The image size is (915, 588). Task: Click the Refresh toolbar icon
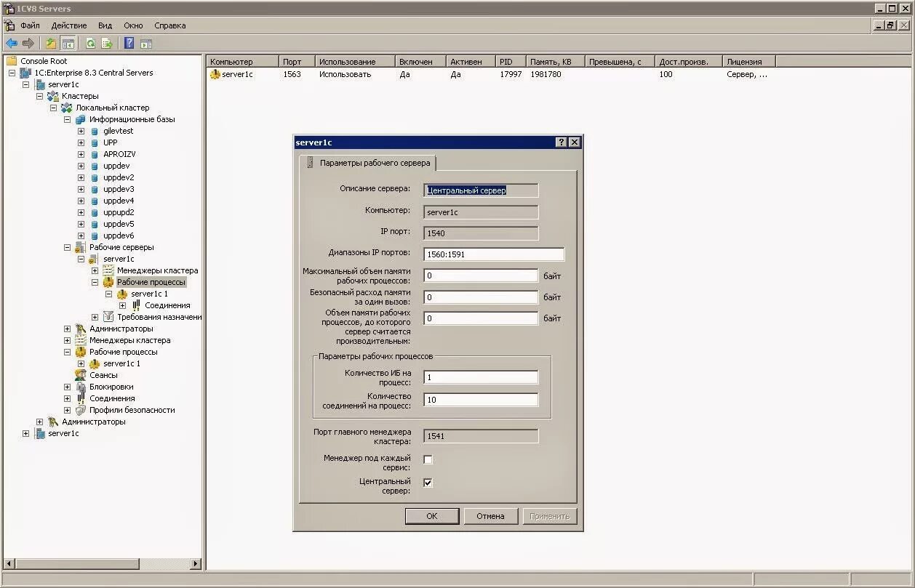[x=91, y=44]
